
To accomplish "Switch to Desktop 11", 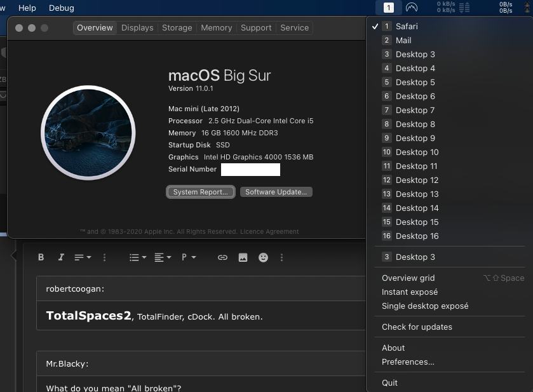I will coord(449,166).
